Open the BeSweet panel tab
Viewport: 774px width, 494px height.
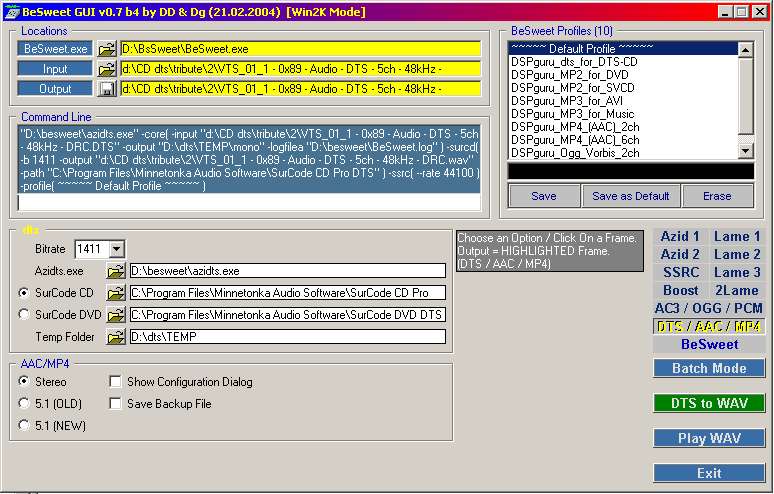tap(709, 344)
